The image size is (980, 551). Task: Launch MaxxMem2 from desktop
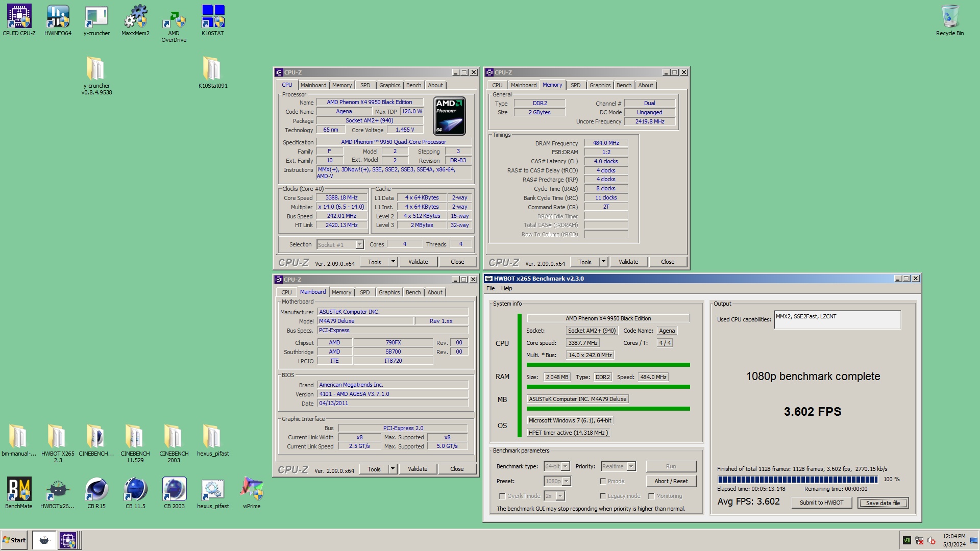[135, 20]
